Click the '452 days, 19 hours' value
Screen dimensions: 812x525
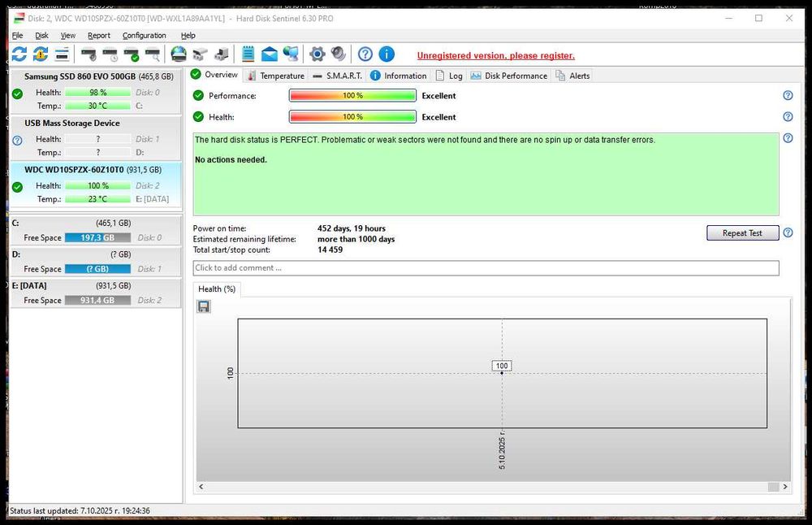pos(352,228)
